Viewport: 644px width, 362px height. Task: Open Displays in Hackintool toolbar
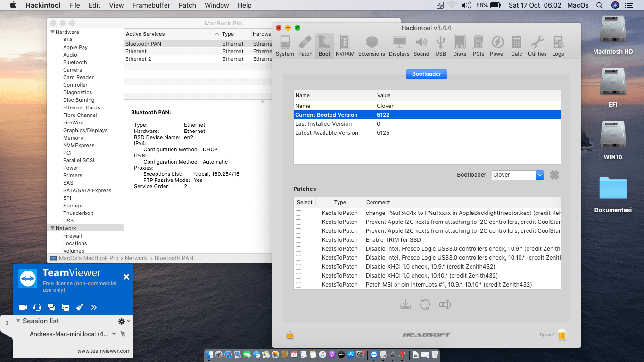click(399, 46)
